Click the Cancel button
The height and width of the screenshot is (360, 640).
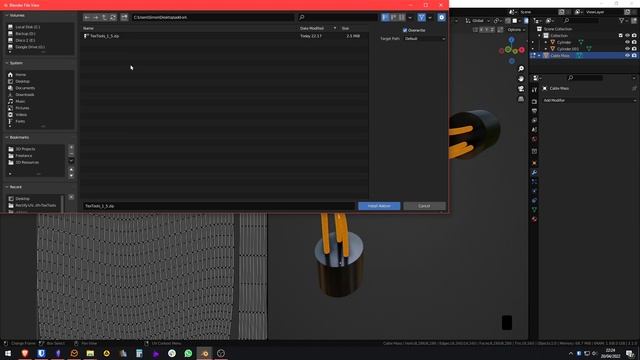[x=424, y=206]
